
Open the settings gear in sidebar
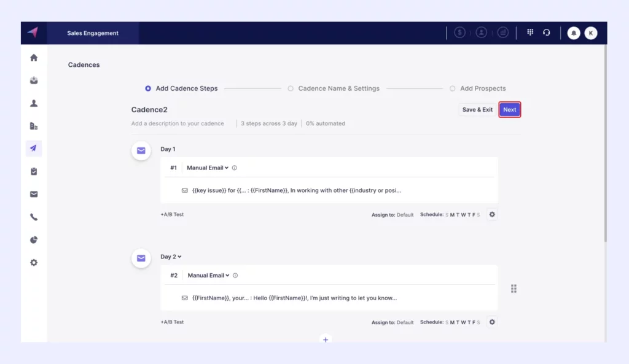tap(34, 263)
